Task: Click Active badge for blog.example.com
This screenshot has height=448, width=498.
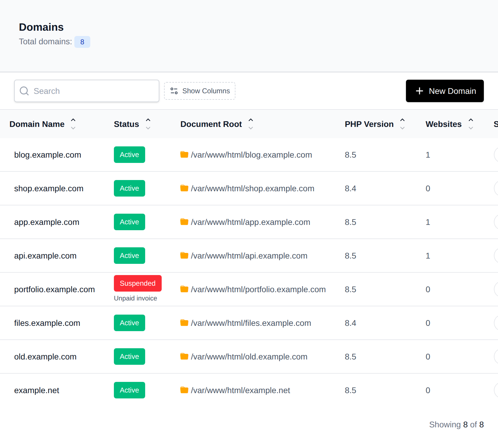Action: [x=130, y=155]
